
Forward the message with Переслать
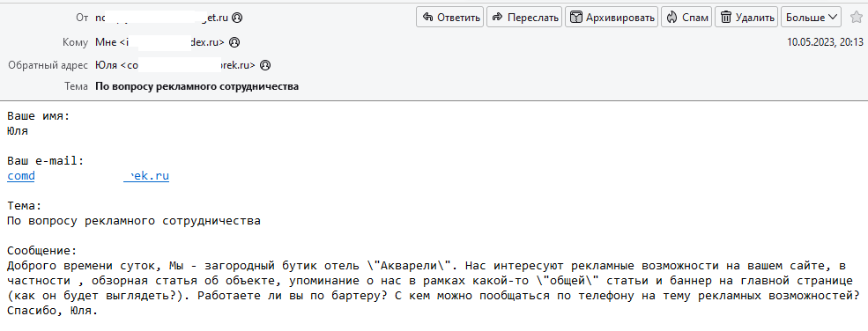pos(524,17)
